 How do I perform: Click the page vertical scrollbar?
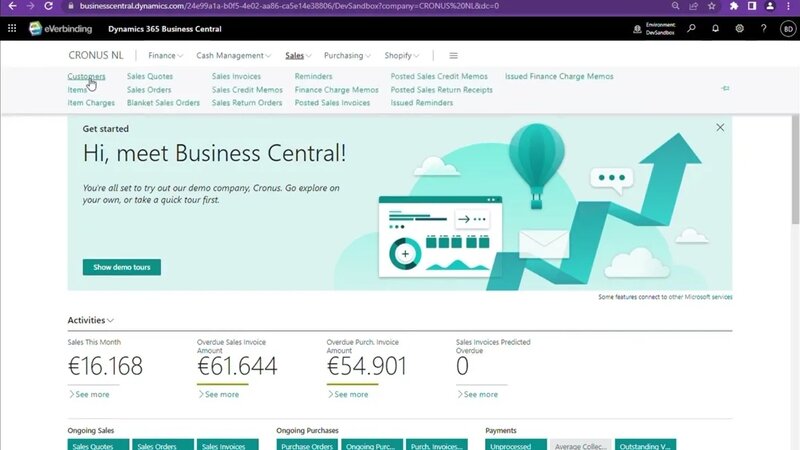795,169
